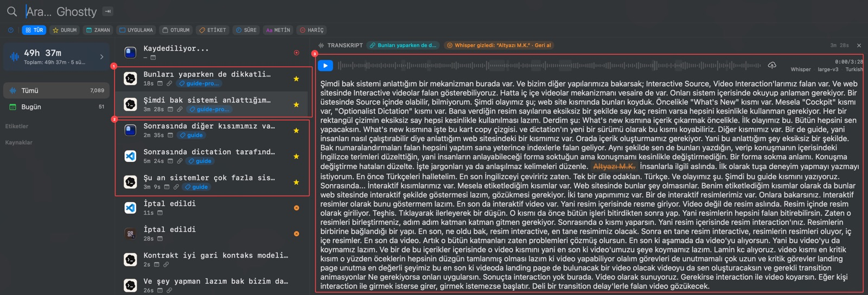Screen dimensions: 868x295
Task: Open the filter help question-mark icon
Action: coord(11,30)
